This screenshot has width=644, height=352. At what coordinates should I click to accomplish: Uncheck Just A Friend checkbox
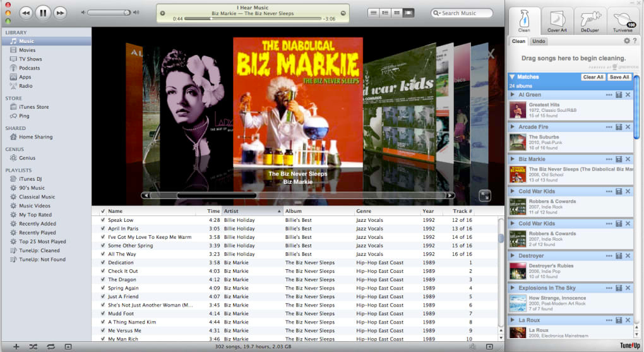tap(103, 296)
